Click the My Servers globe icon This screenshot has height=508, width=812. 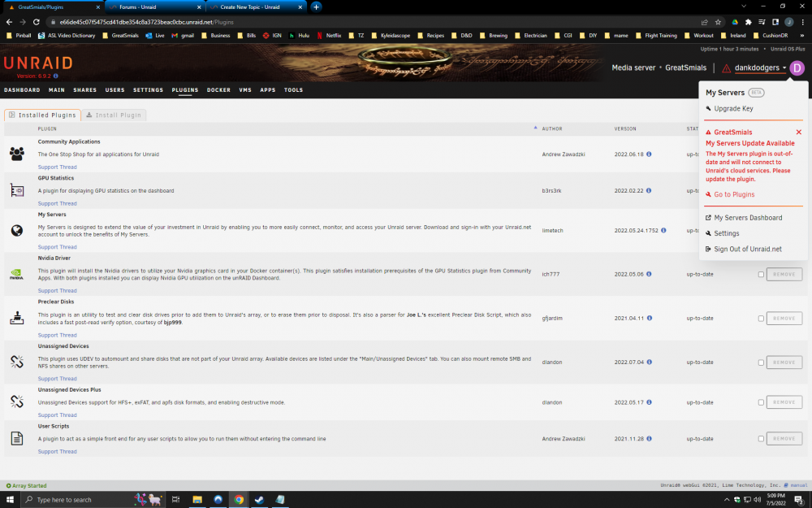coord(16,230)
